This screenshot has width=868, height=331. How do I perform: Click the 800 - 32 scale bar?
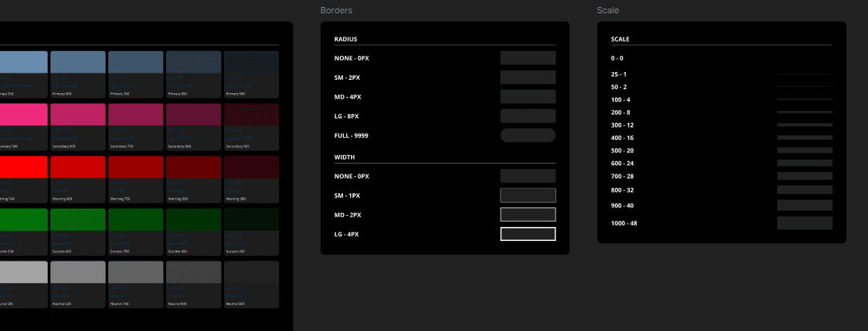(805, 189)
